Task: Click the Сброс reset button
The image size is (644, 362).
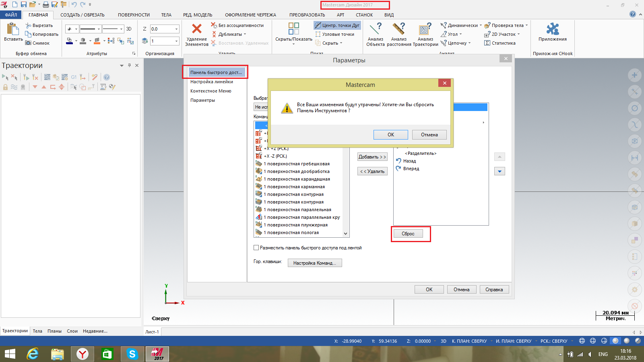Action: [408, 234]
